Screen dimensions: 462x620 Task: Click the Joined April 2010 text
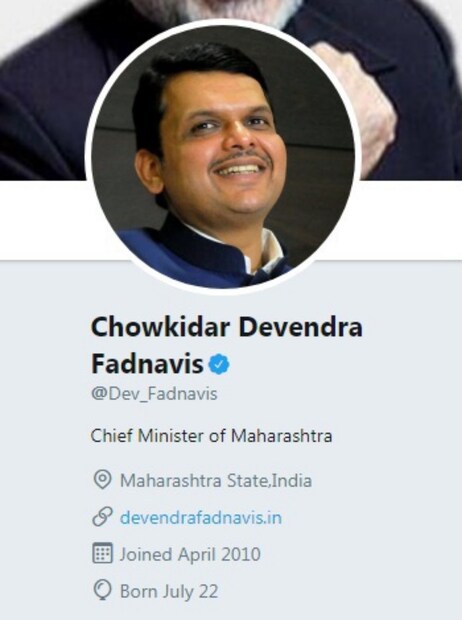pos(190,554)
